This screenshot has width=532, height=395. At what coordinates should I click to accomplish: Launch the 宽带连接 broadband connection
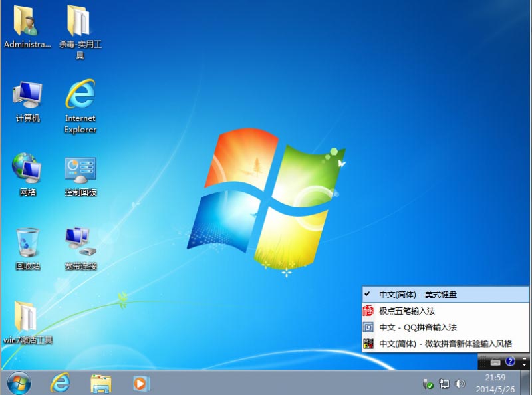[80, 239]
